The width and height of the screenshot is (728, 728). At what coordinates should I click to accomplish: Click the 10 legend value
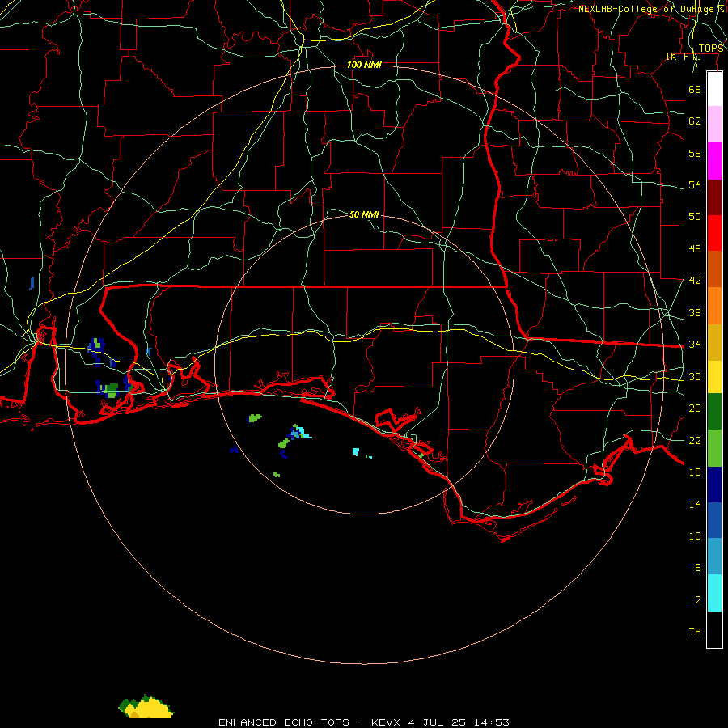(x=695, y=536)
